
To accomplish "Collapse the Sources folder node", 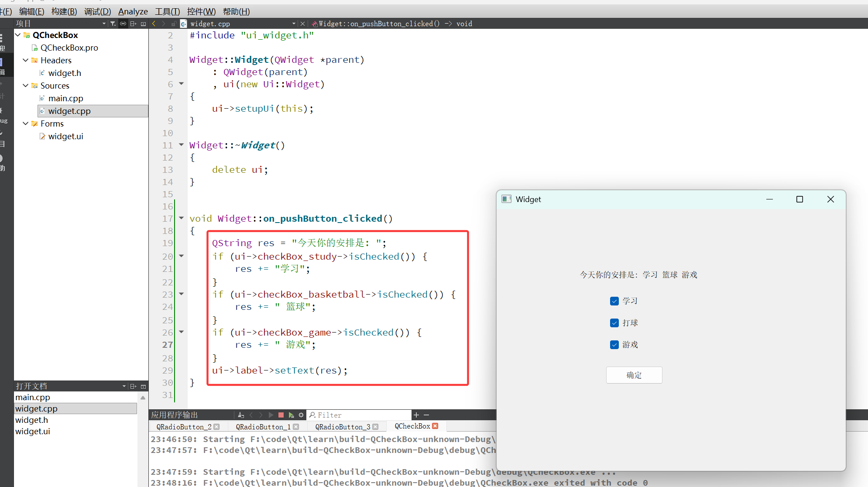I will click(x=26, y=86).
